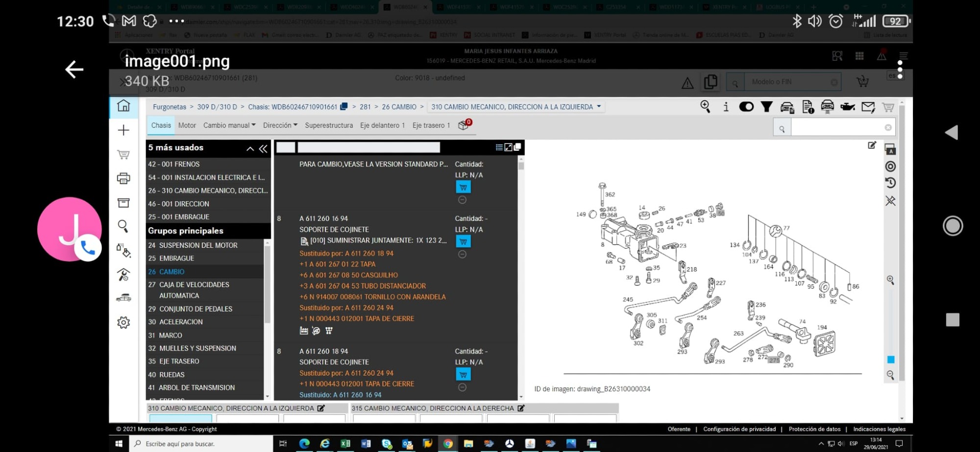980x452 pixels.
Task: Open Indicaciones legales footer link
Action: click(880, 429)
